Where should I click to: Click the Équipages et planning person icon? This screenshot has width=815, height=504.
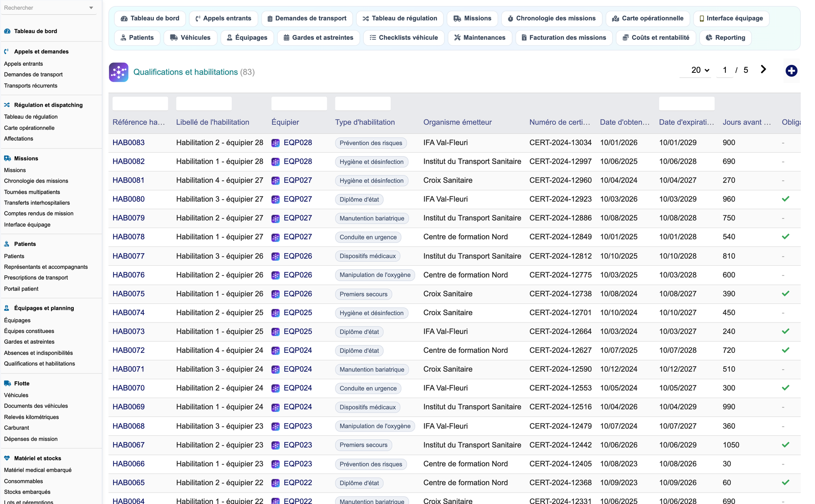tap(7, 308)
